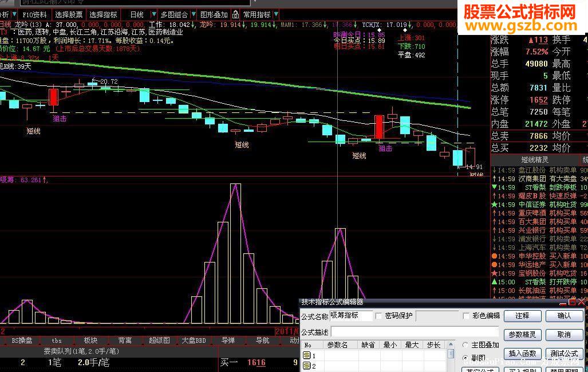The height and width of the screenshot is (372, 588).
Task: Click the green ▲ on the 15:00 ST香梨 row
Action: point(494,281)
